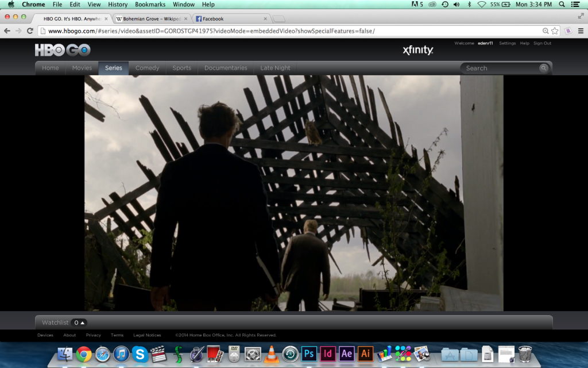Click the HBO GO Search field

(x=500, y=68)
